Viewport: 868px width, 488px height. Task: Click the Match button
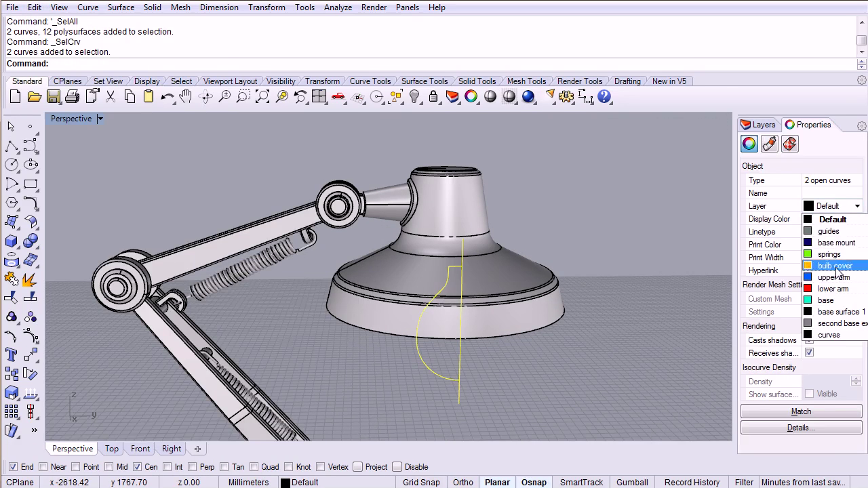click(801, 411)
